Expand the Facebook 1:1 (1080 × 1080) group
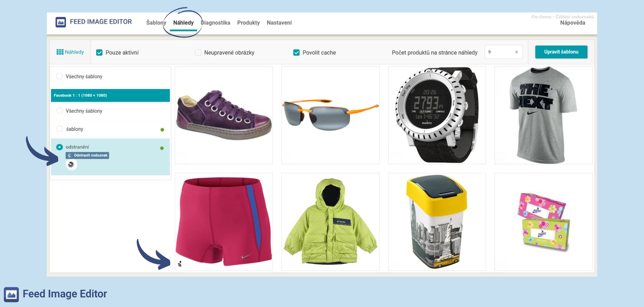Viewport: 644px width, 307px height. 110,96
